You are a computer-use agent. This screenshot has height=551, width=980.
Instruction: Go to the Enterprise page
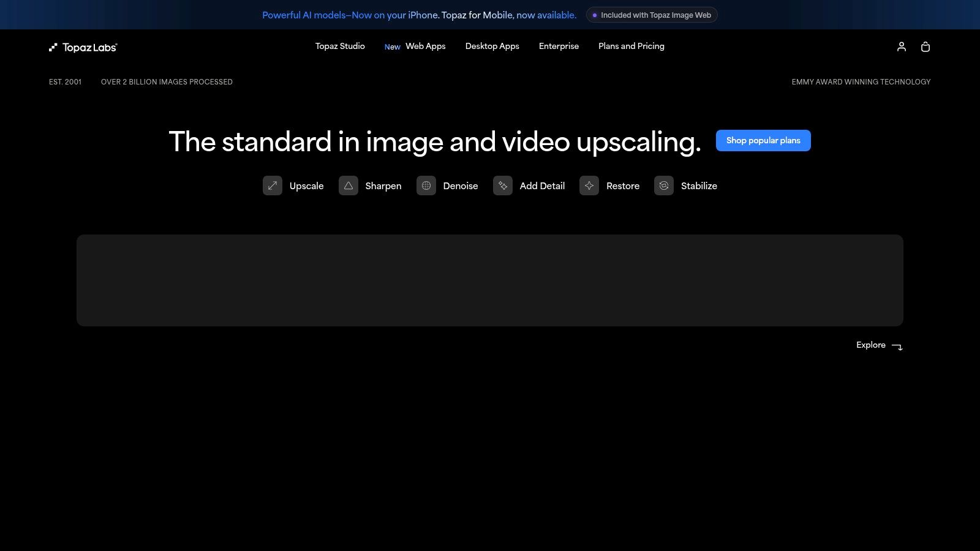point(559,46)
